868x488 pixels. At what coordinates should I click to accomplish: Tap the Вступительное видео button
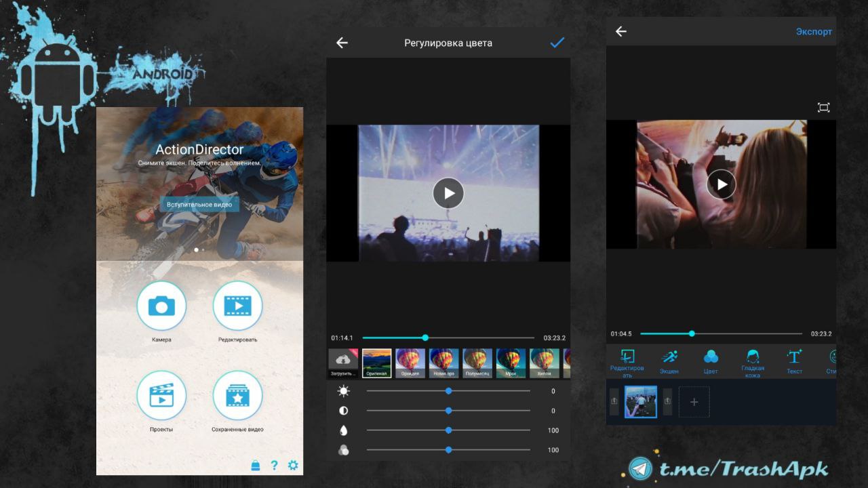199,204
